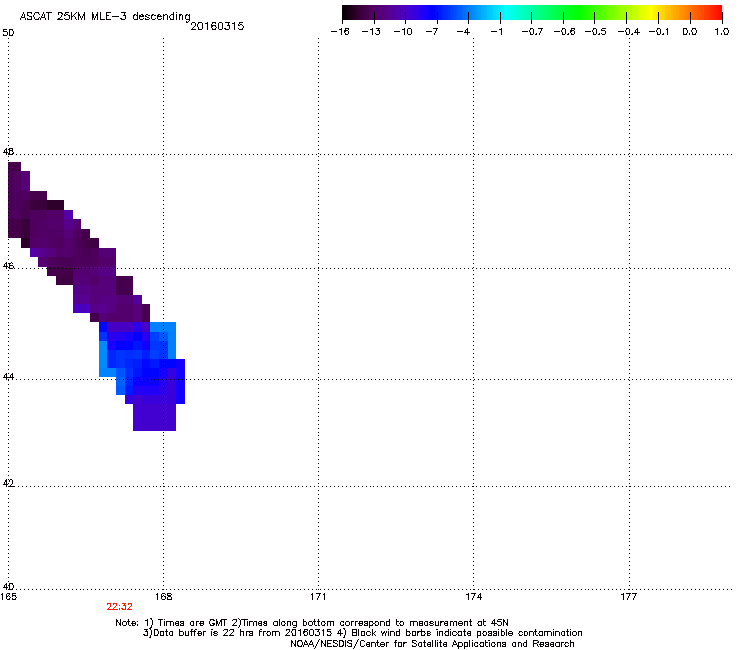This screenshot has height=650, width=740.
Task: Click the colorbar label -1
Action: [496, 32]
